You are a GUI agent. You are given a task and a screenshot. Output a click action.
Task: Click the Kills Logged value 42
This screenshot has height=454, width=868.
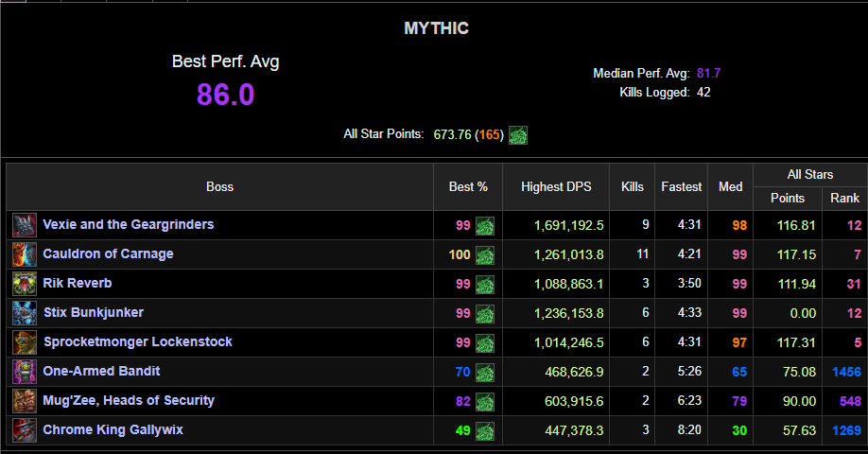(703, 92)
